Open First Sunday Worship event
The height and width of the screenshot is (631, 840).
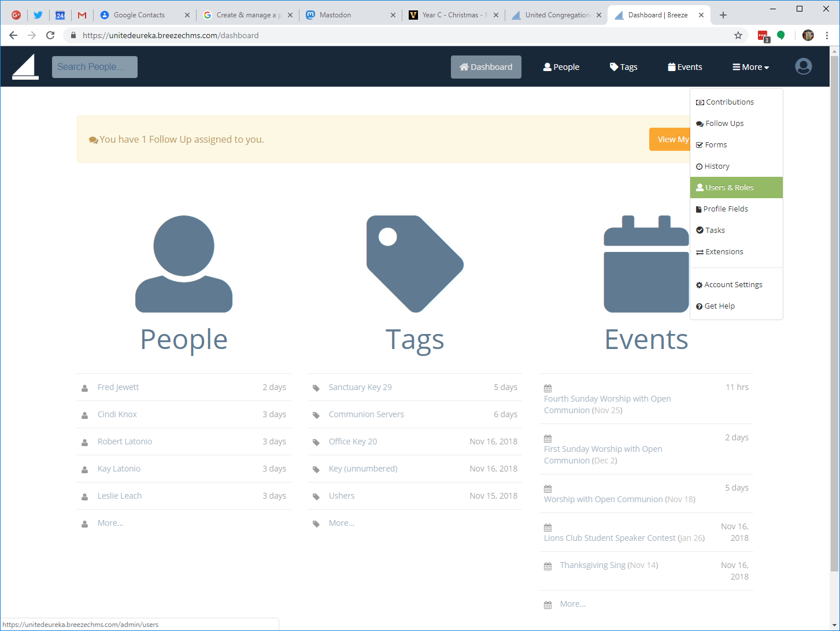click(603, 455)
